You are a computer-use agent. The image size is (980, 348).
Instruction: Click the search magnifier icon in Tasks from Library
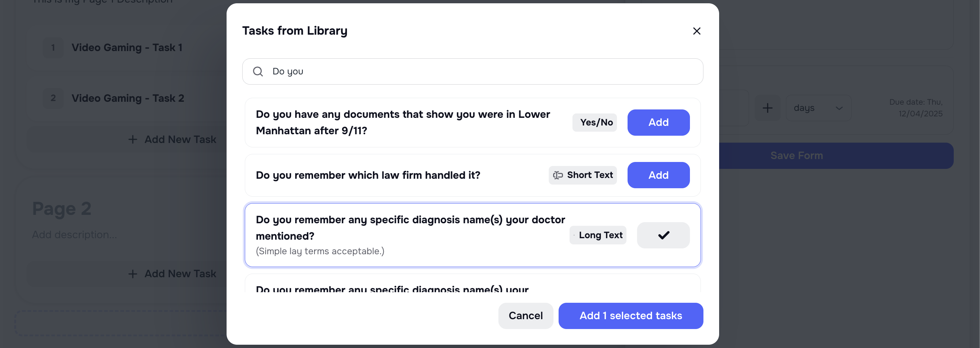coord(258,71)
